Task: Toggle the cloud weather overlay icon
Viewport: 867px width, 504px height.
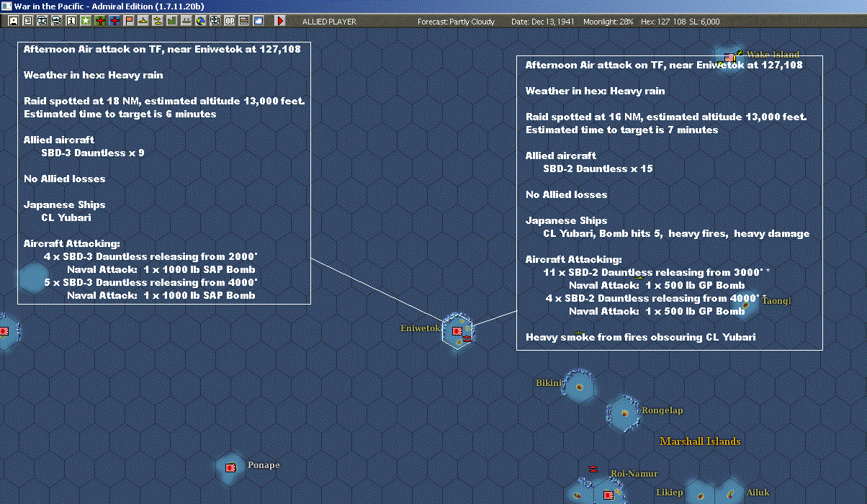Action: point(258,21)
